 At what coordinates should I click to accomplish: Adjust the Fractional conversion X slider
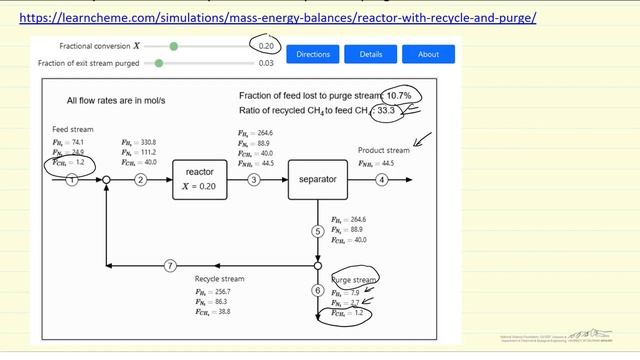point(173,46)
